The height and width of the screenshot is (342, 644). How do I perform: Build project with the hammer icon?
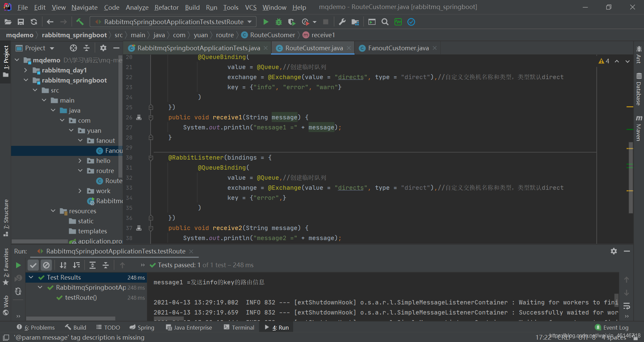pos(80,22)
